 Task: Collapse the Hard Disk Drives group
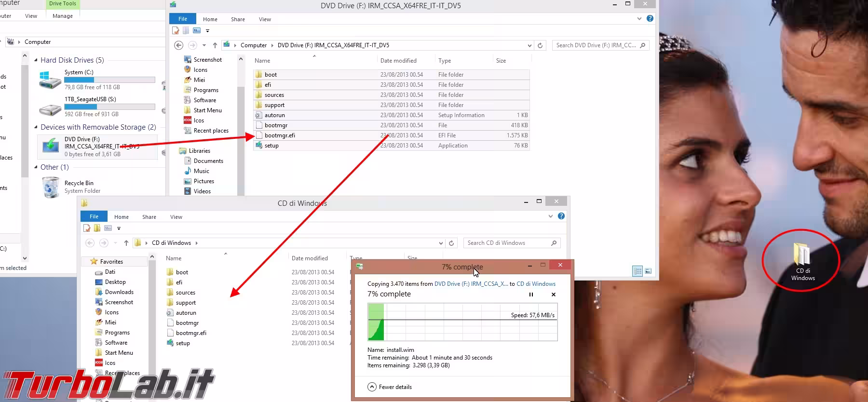(36, 60)
